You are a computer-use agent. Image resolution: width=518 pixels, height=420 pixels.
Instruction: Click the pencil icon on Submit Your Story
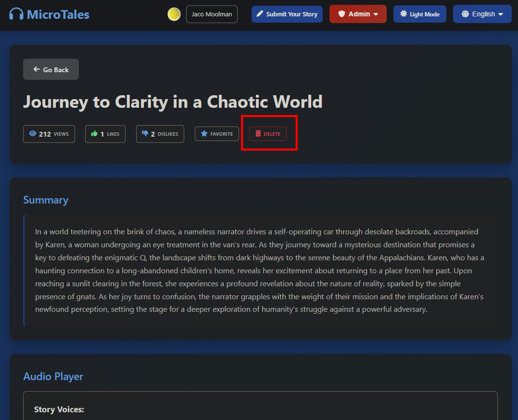(x=260, y=14)
